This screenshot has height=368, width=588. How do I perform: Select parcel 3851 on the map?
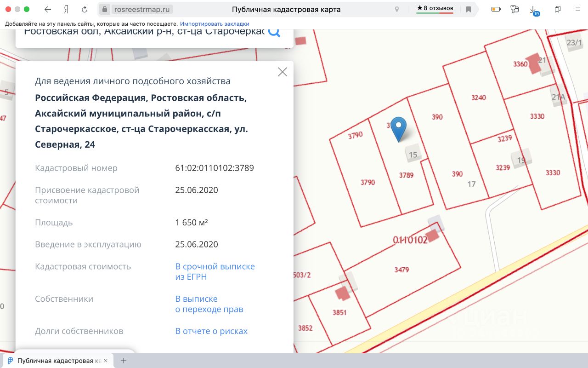pyautogui.click(x=339, y=312)
